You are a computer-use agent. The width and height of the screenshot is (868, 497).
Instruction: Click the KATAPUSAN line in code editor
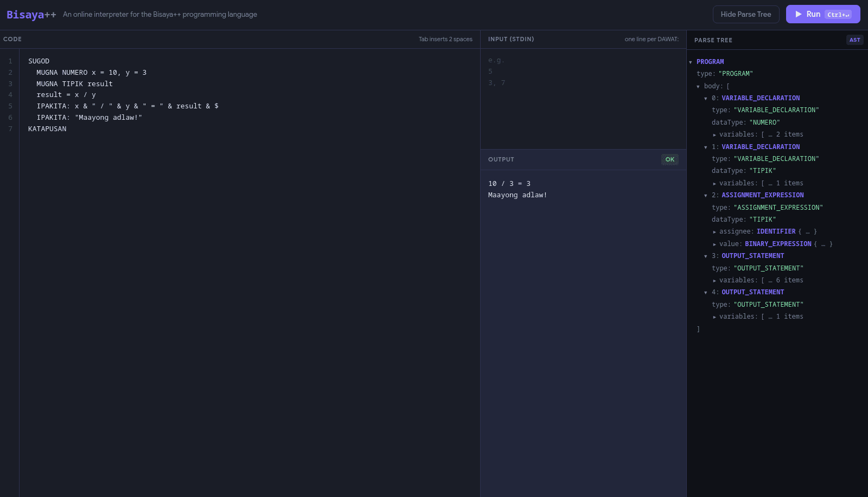pos(47,129)
